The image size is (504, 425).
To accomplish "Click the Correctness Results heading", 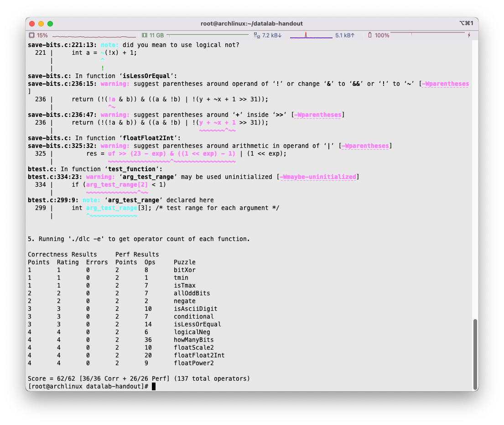I will 62,254.
